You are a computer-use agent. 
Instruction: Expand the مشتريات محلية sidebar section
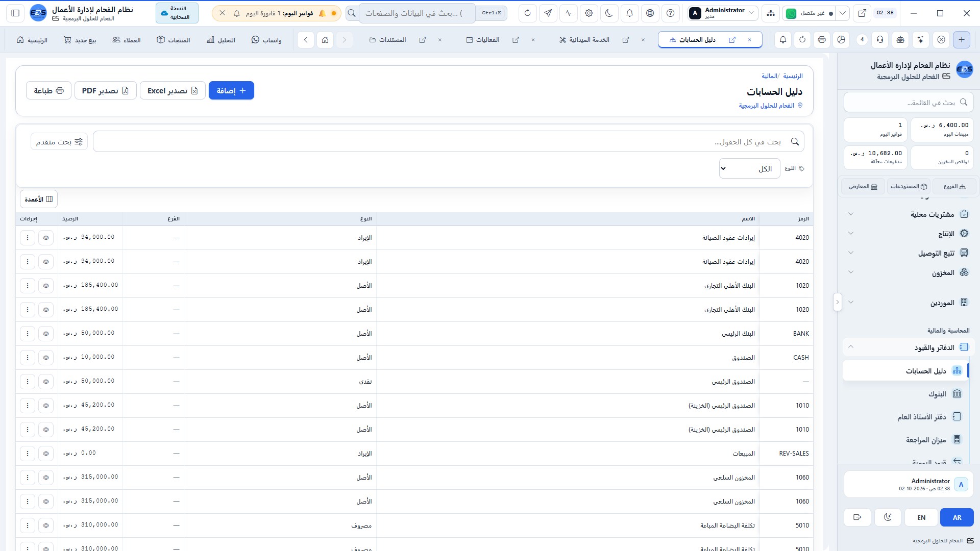coord(909,214)
